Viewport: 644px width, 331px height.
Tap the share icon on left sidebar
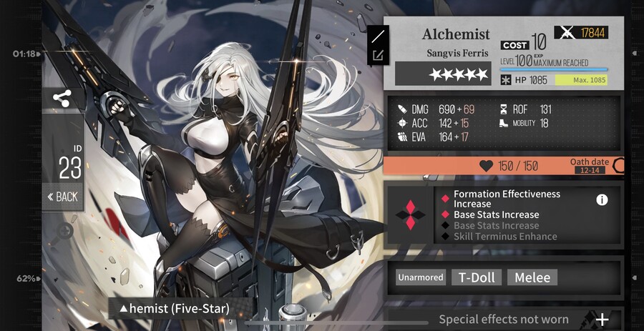(62, 99)
